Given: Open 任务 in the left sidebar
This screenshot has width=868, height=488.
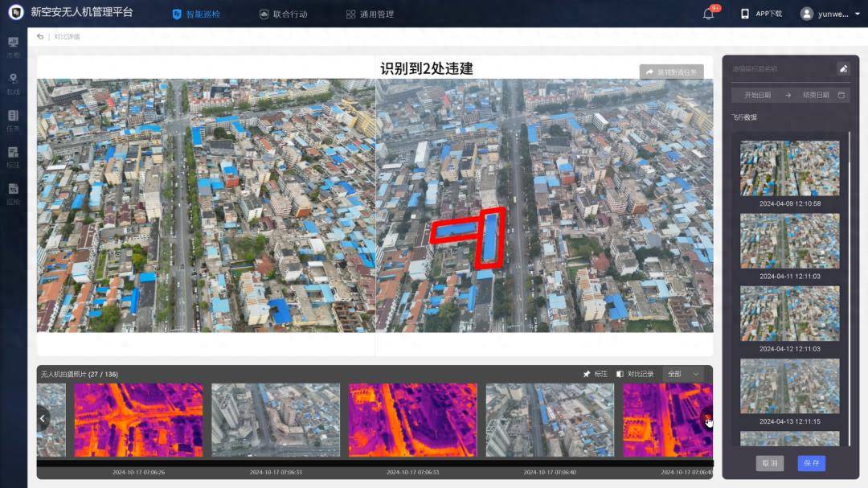Looking at the screenshot, I should (x=13, y=120).
